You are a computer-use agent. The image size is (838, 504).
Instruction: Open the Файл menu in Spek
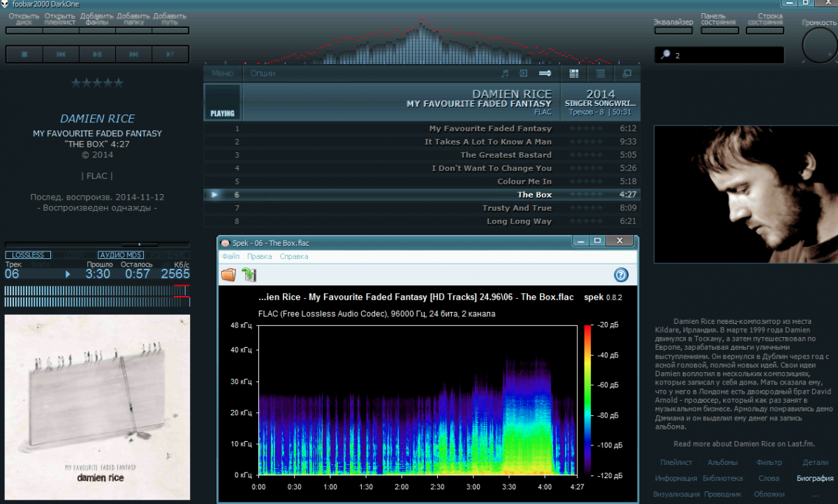point(230,257)
